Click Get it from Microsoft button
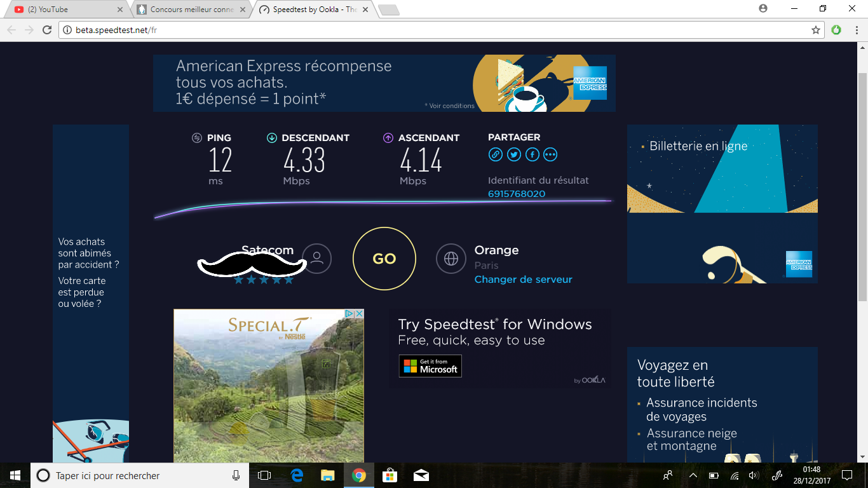 coord(430,366)
